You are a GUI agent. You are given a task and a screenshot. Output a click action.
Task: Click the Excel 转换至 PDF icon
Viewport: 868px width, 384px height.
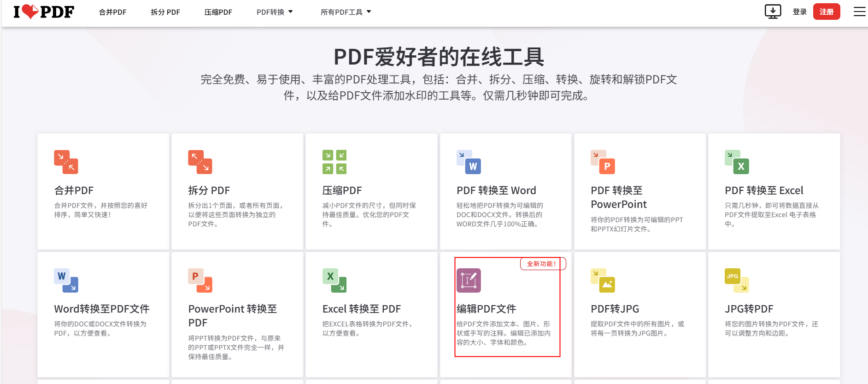coord(334,280)
